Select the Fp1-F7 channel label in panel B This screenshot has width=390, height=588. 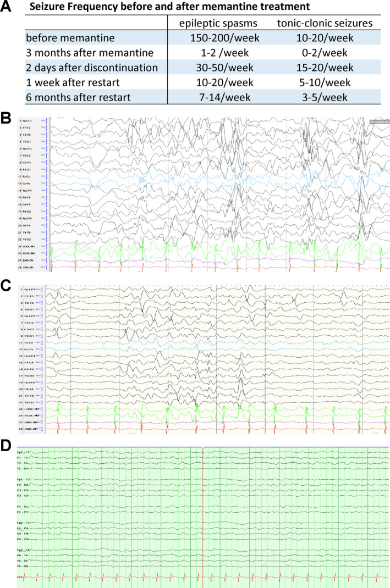(25, 120)
